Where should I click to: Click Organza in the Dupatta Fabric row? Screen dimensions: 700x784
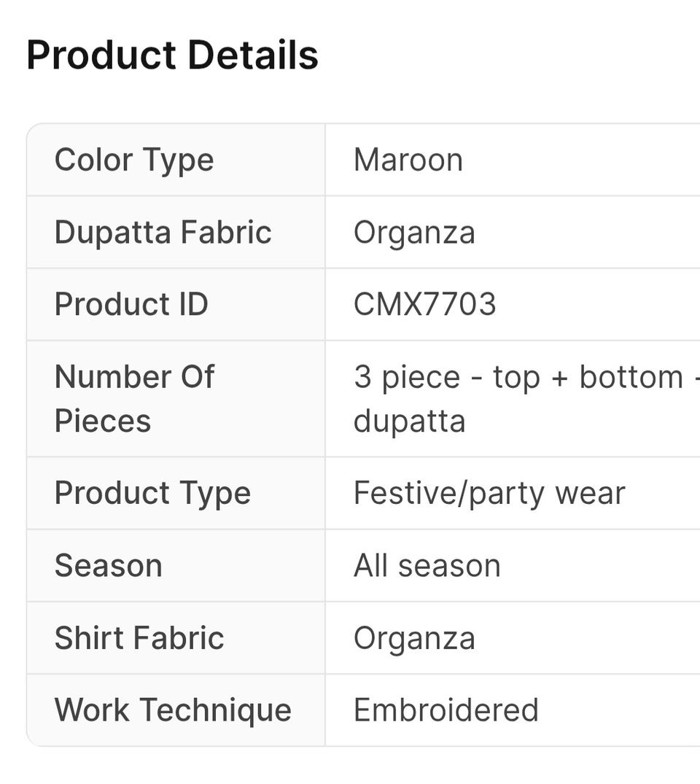click(414, 232)
